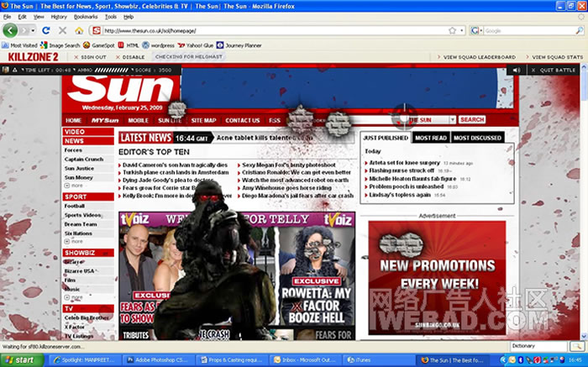
Task: Open the Football link under Sport
Action: 74,206
